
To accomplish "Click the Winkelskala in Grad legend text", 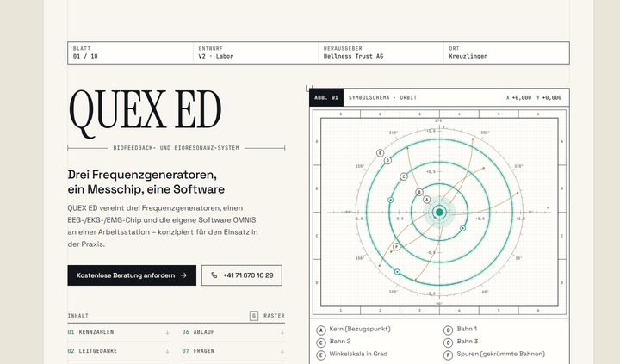I will (x=358, y=354).
